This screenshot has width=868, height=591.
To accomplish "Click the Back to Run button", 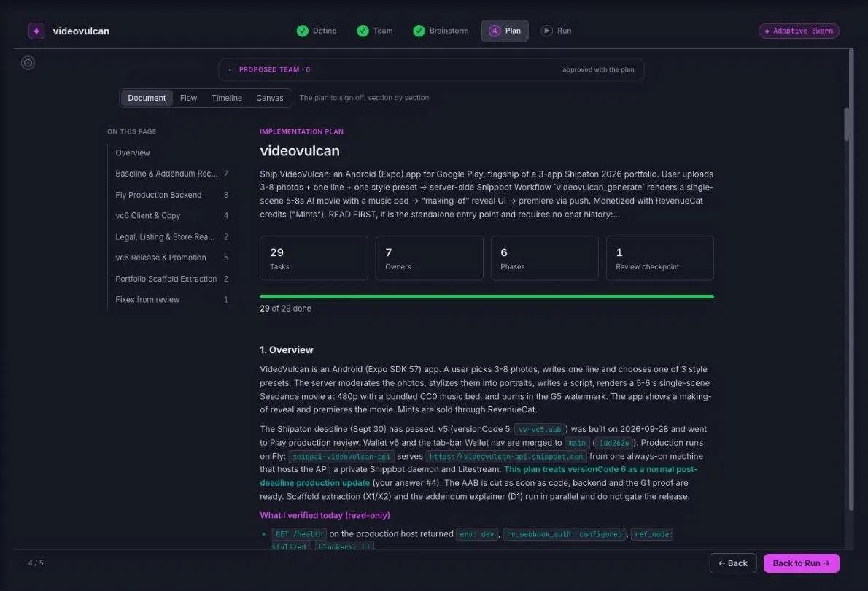I will point(801,563).
